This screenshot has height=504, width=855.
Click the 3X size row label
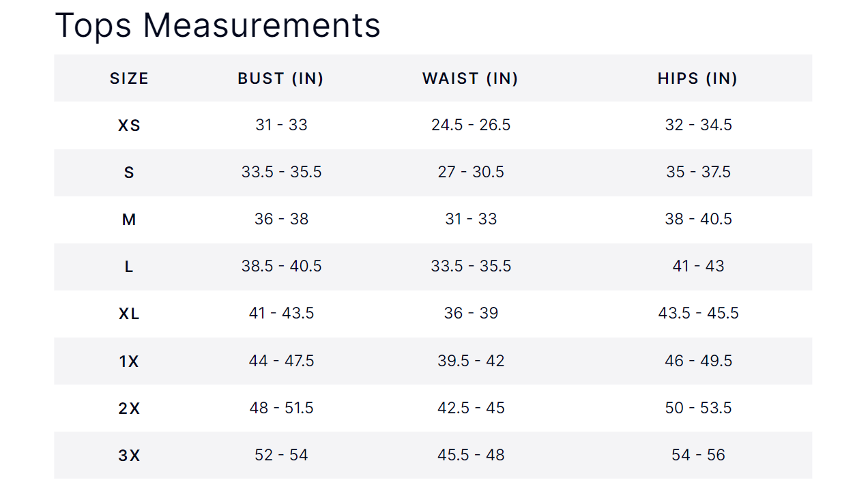(129, 455)
